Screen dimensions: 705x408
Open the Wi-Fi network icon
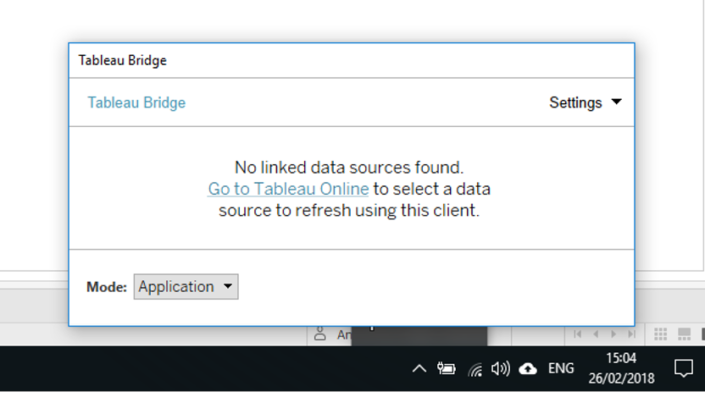475,369
